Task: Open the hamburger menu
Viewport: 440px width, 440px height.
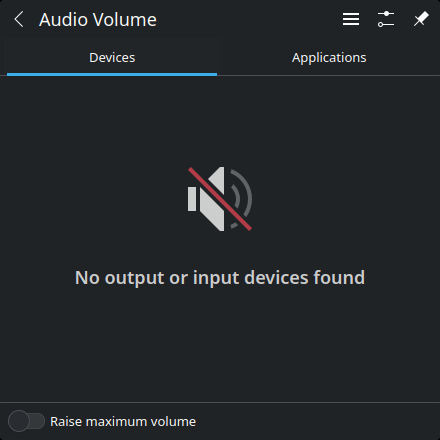Action: point(351,19)
